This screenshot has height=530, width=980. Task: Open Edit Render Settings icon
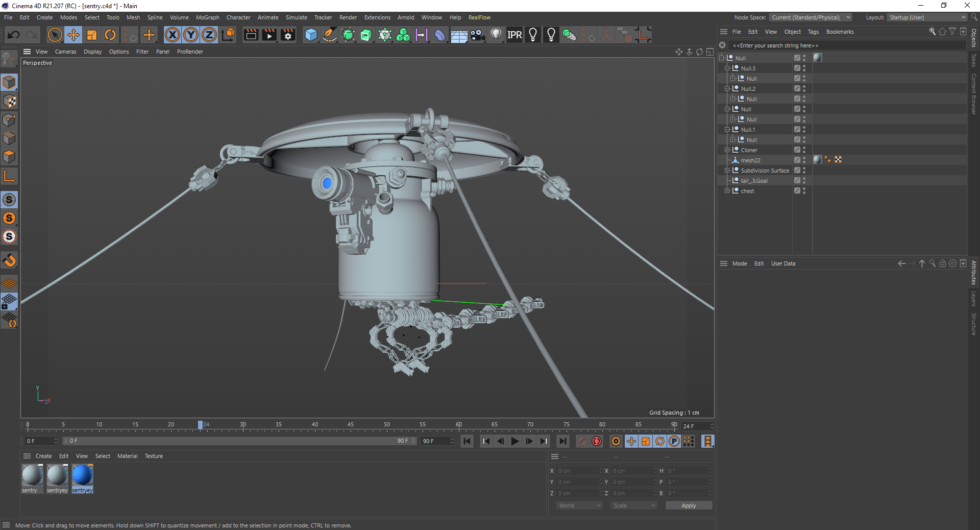pos(288,35)
